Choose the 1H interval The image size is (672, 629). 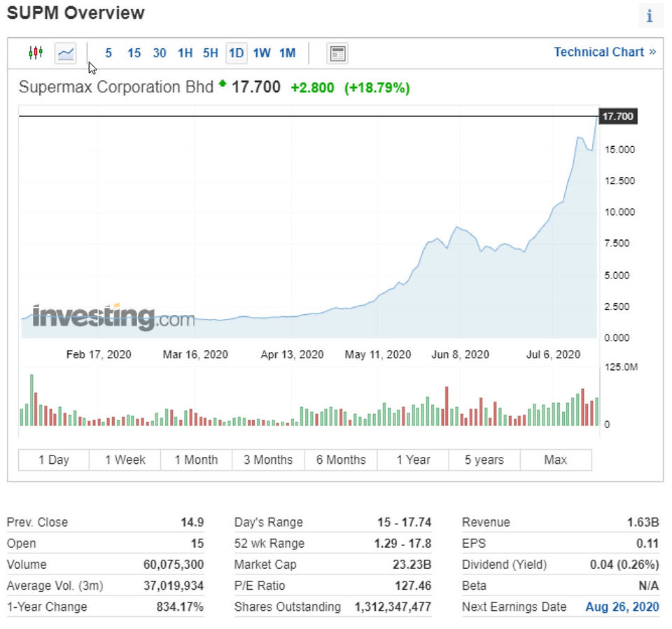tap(185, 53)
